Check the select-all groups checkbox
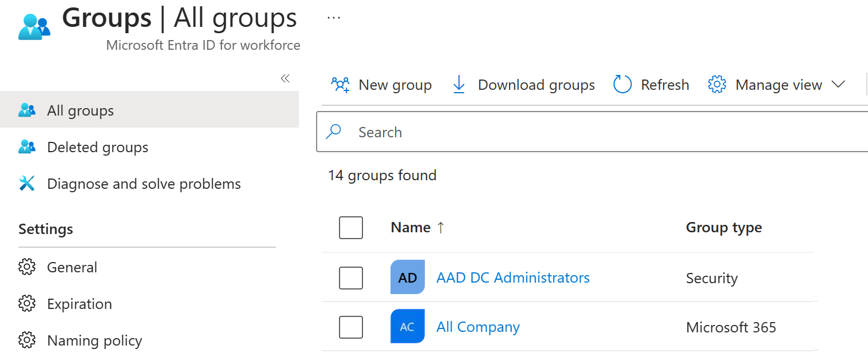Screen dimensions: 868x353 coord(351,227)
